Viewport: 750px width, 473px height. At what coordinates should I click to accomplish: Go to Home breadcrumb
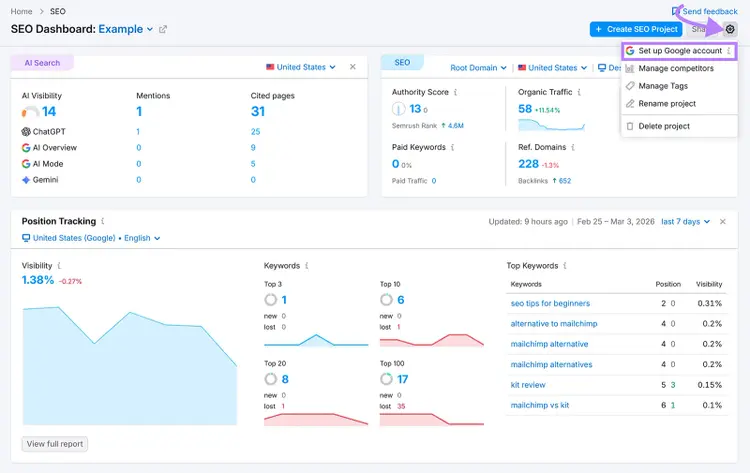pos(22,11)
